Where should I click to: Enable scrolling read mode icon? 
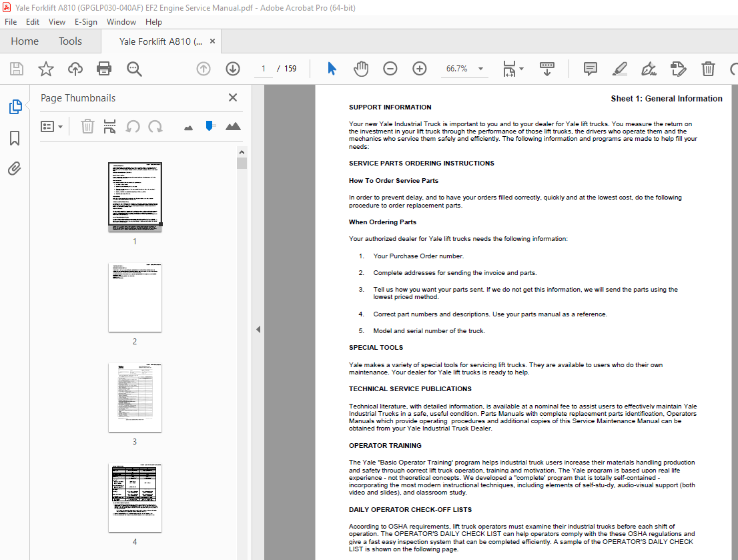(x=547, y=69)
